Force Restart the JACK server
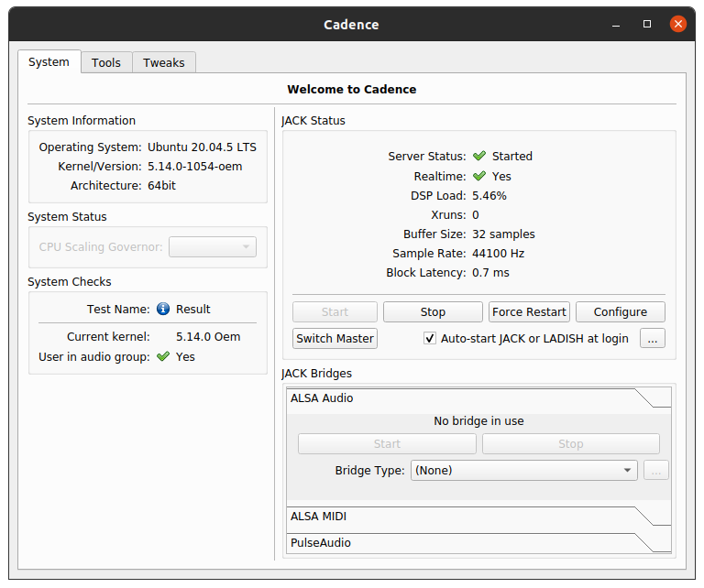 (529, 312)
